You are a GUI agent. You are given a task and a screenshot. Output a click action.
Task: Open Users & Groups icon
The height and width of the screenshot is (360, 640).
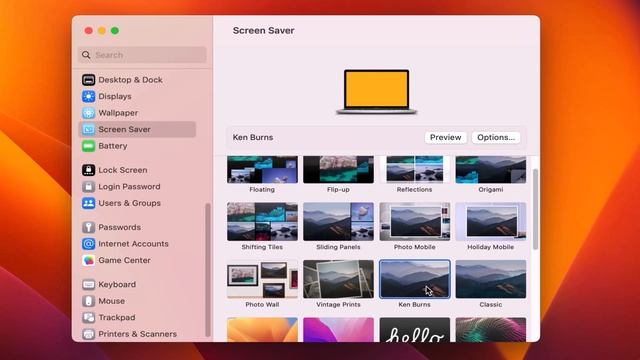point(89,203)
